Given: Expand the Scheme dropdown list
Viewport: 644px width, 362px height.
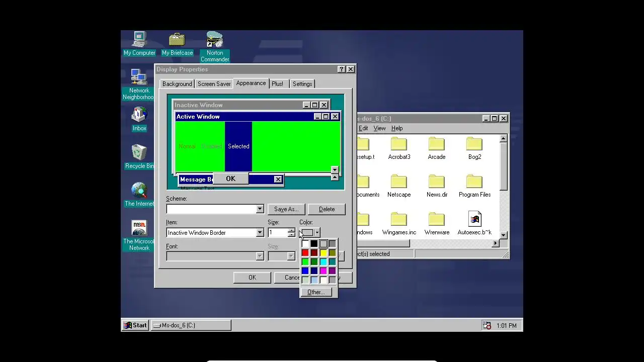Looking at the screenshot, I should [x=260, y=209].
